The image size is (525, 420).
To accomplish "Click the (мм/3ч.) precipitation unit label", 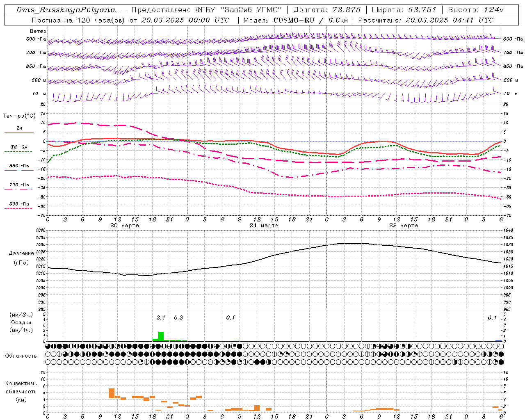I will tap(21, 315).
